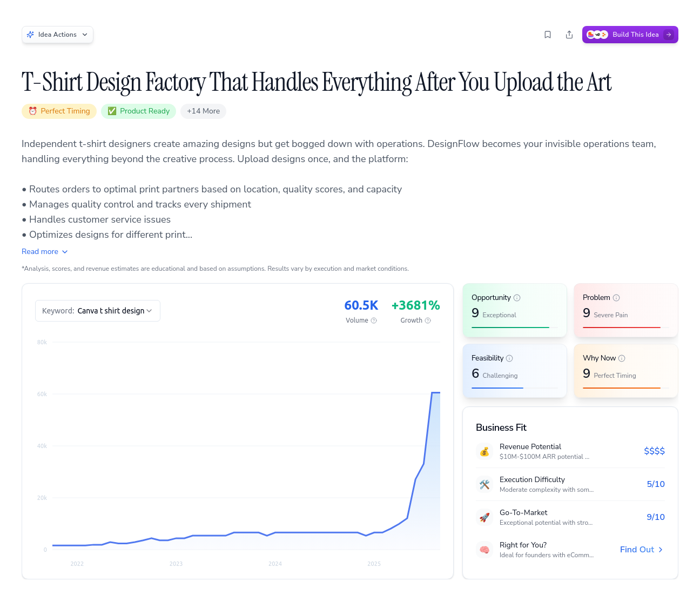Viewport: 700px width, 601px height.
Task: Click the hammer-and-wrench icon for Execution Difficulty
Action: pos(484,484)
